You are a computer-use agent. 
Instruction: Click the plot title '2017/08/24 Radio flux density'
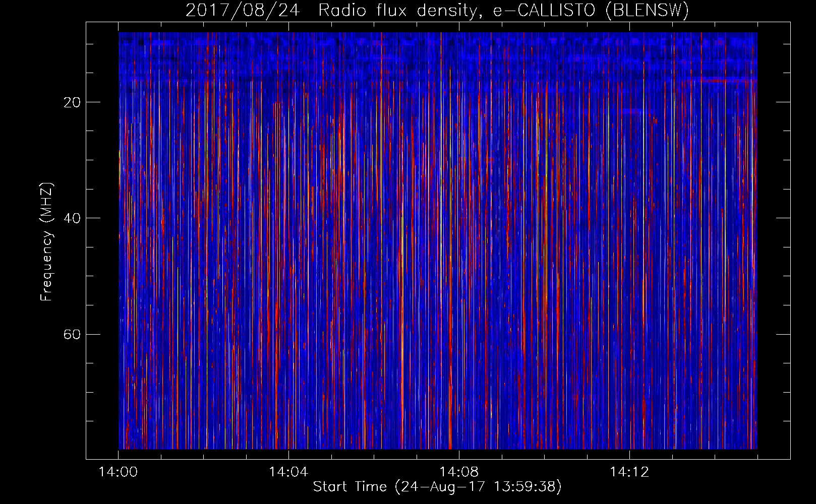click(437, 11)
